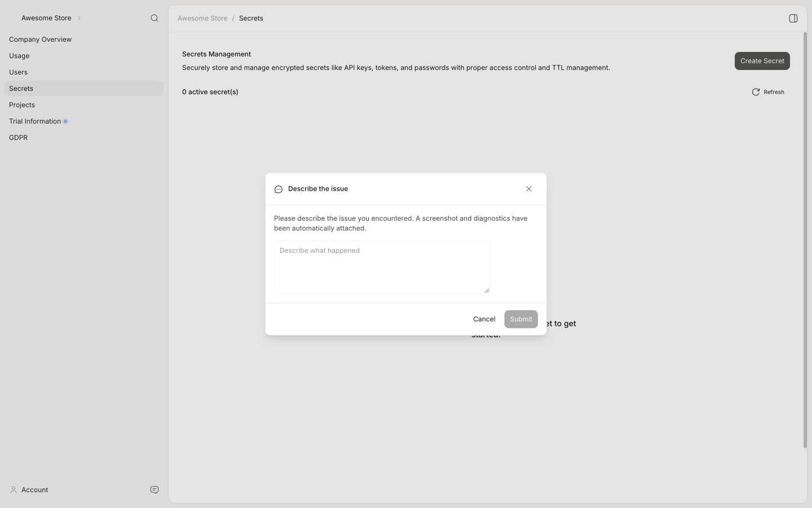Screen dimensions: 812x508
Task: Open the Projects section
Action: (x=84, y=105)
